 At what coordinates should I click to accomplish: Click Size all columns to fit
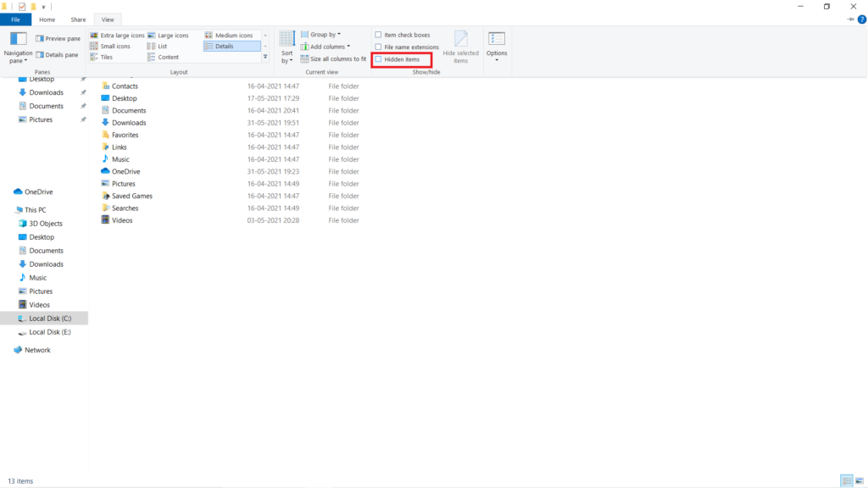[333, 58]
